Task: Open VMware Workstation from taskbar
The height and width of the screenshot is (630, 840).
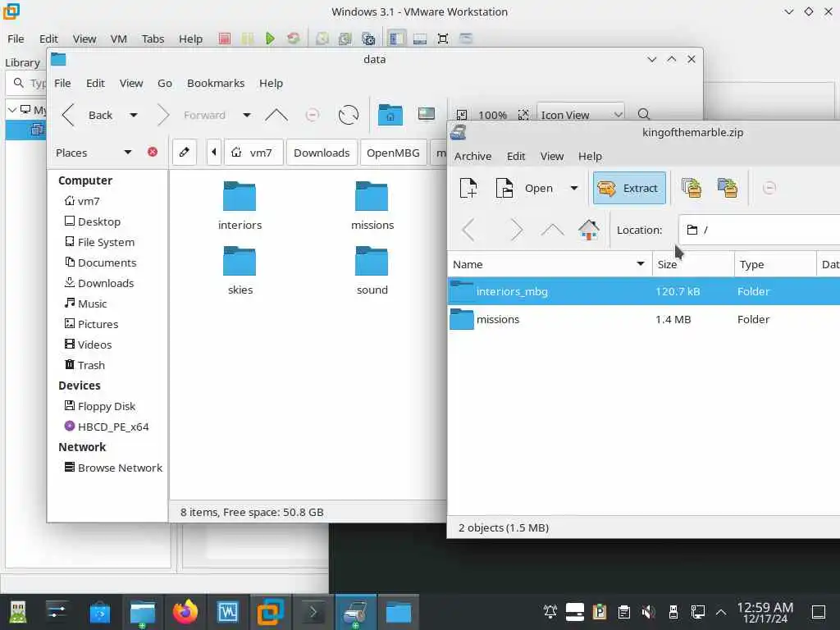Action: [x=271, y=612]
